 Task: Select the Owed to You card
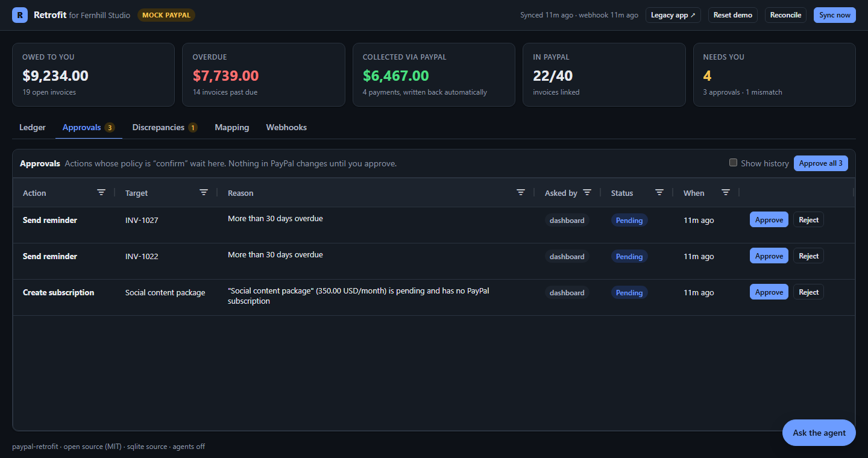pyautogui.click(x=93, y=75)
